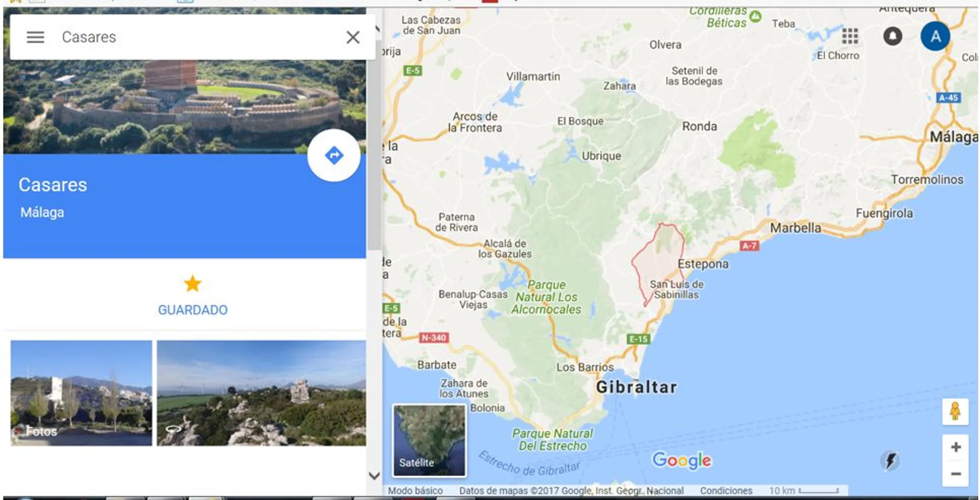Open the account avatar labeled A
Screen dimensions: 980x500
click(x=935, y=37)
